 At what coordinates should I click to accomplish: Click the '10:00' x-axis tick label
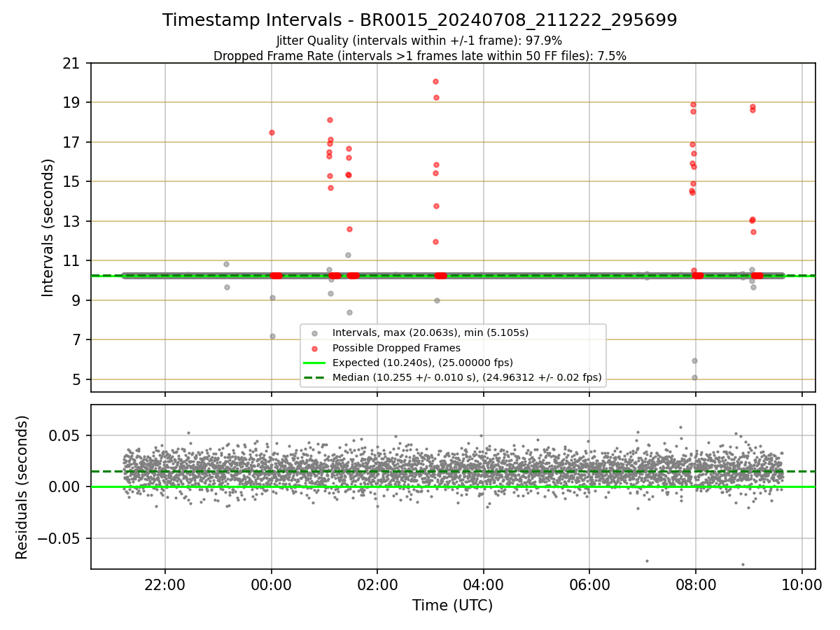point(801,585)
